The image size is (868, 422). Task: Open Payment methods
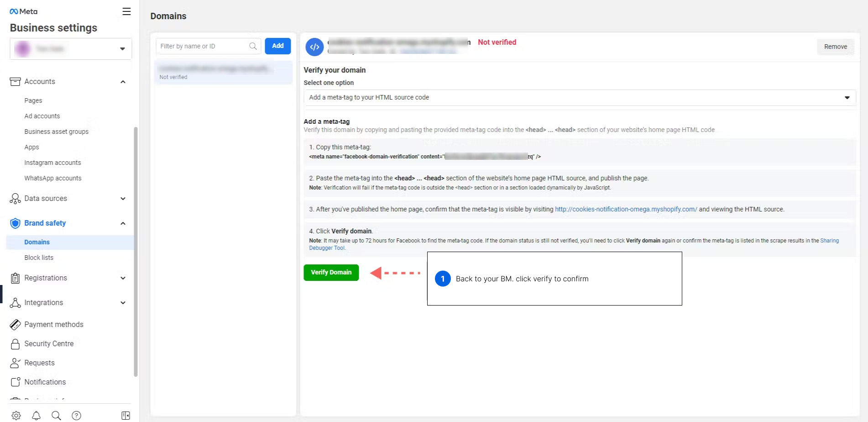pos(54,325)
